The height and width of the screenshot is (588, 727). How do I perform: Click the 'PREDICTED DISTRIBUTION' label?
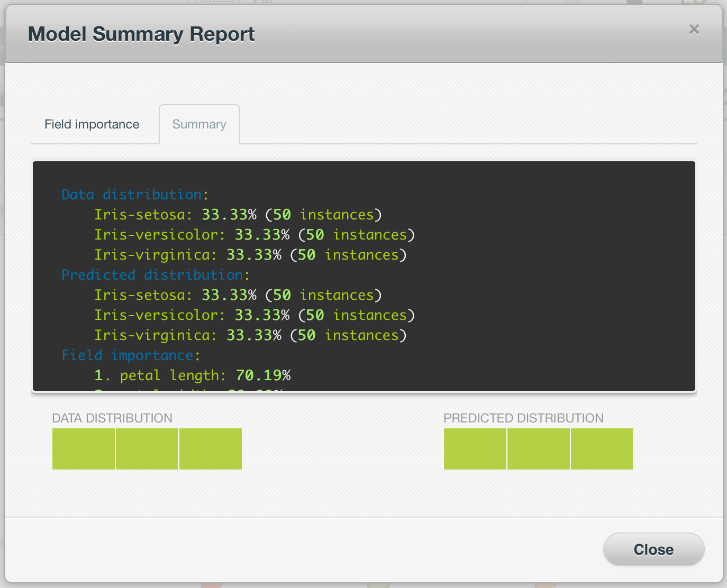pyautogui.click(x=523, y=418)
